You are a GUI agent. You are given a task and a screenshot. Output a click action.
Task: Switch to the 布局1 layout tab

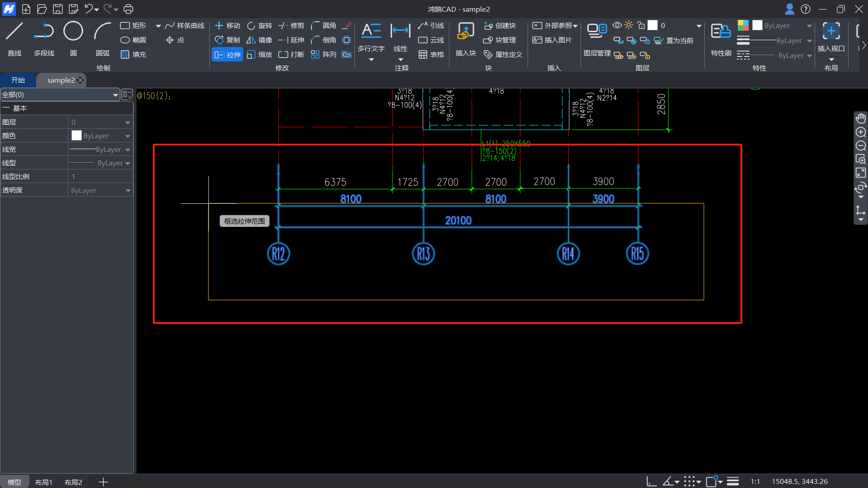pos(44,482)
